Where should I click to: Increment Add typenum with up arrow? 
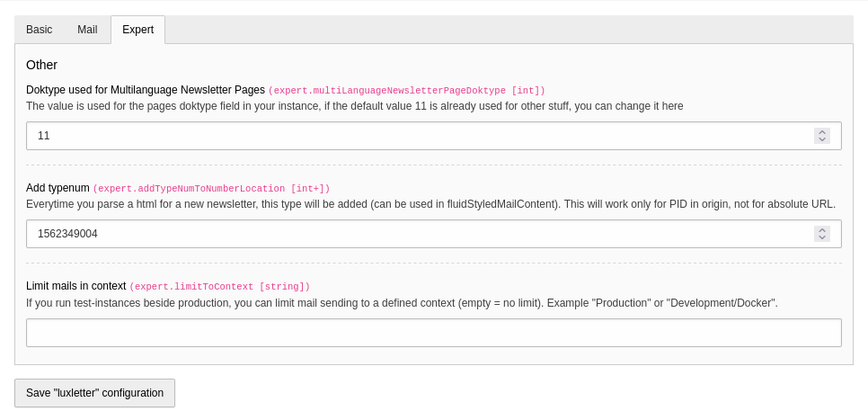822,230
